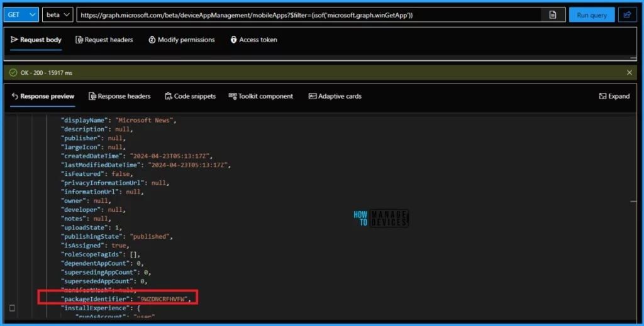The width and height of the screenshot is (644, 326).
Task: Dismiss the OK 200 status banner
Action: coord(629,73)
